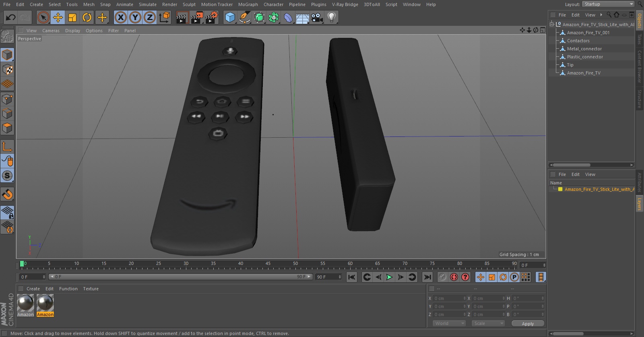Toggle the Viewport Solo S icon
This screenshot has height=337, width=644.
7,176
